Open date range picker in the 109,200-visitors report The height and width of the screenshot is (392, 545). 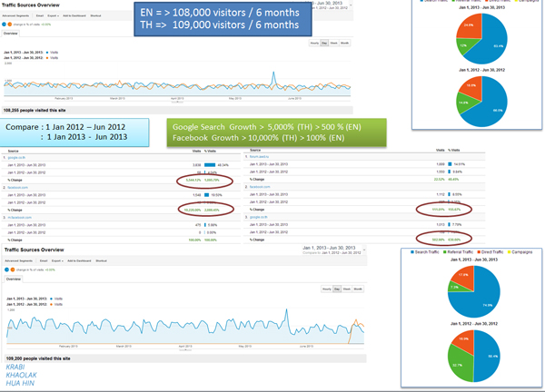(333, 250)
